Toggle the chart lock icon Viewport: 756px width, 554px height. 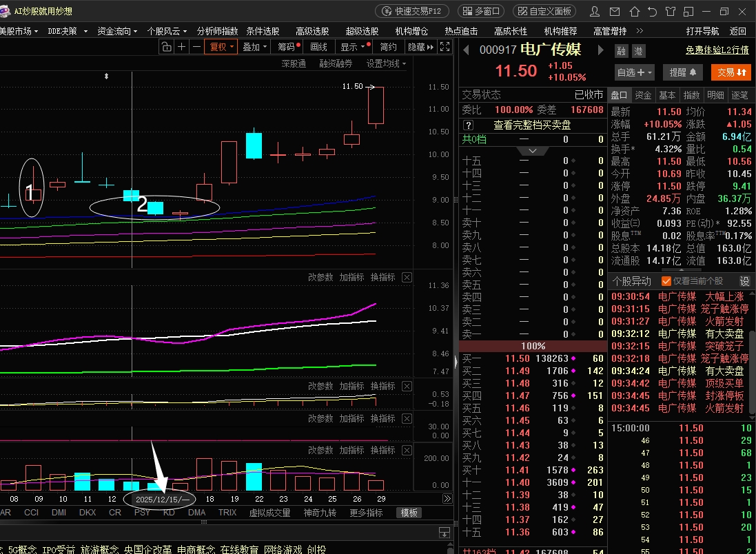tap(166, 47)
